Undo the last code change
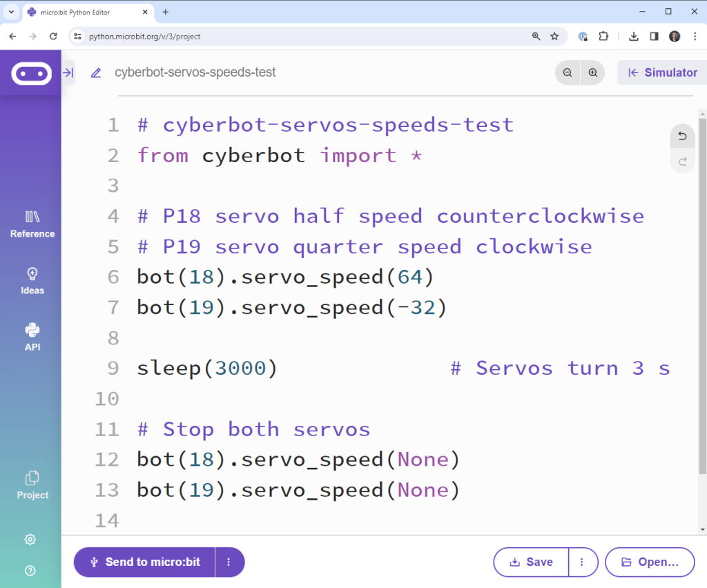Image resolution: width=707 pixels, height=588 pixels. point(682,136)
